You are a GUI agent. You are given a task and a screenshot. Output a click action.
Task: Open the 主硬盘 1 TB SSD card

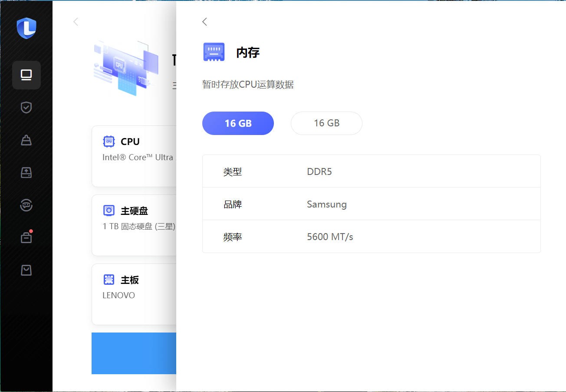(135, 225)
